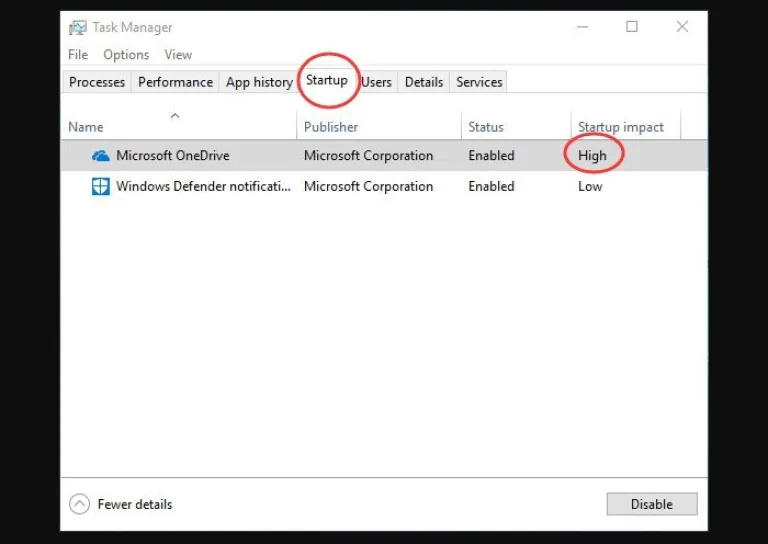Click Microsoft Corporation publisher in OneDrive row
The height and width of the screenshot is (544, 768).
pyautogui.click(x=368, y=156)
